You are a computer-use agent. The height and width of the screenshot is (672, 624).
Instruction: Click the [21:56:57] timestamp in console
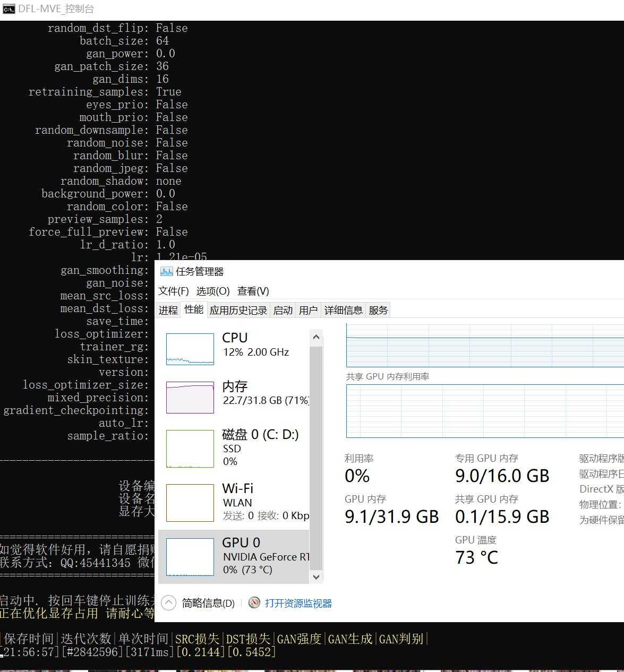(x=30, y=652)
